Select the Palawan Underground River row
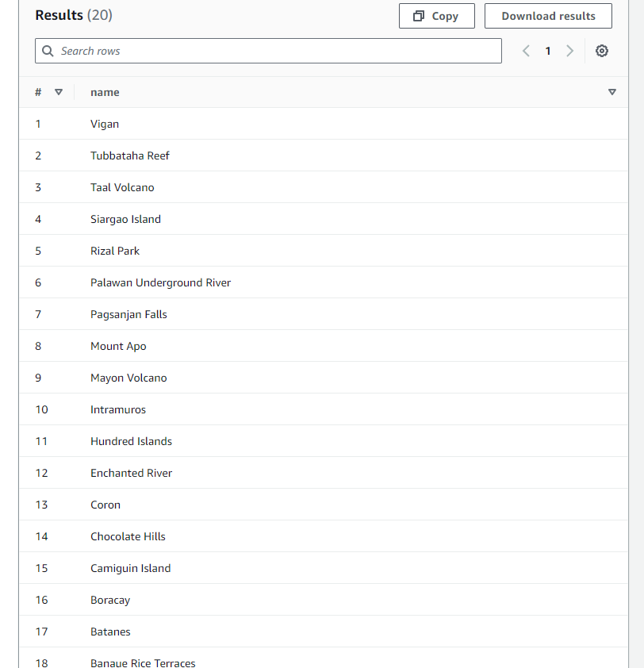This screenshot has width=644, height=668. (x=160, y=282)
